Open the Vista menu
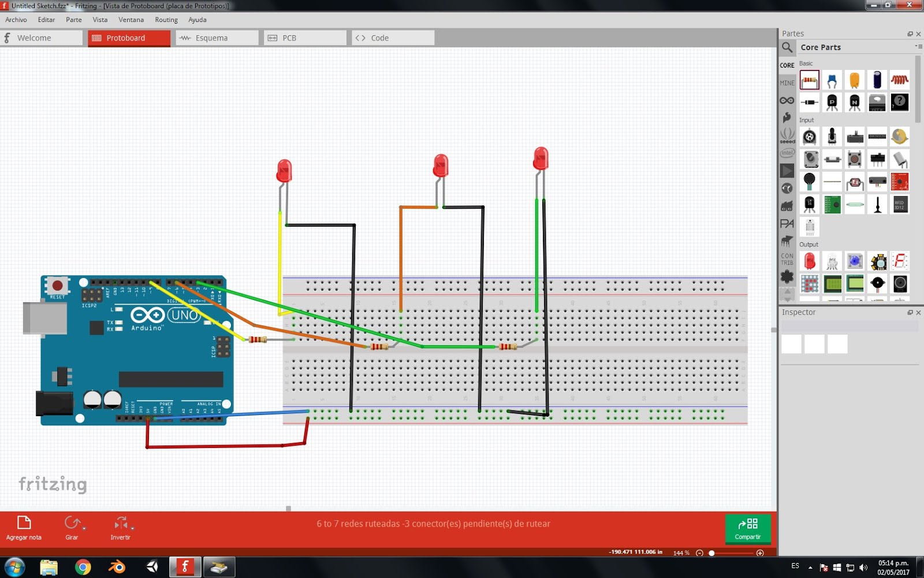The width and height of the screenshot is (924, 578). tap(100, 20)
